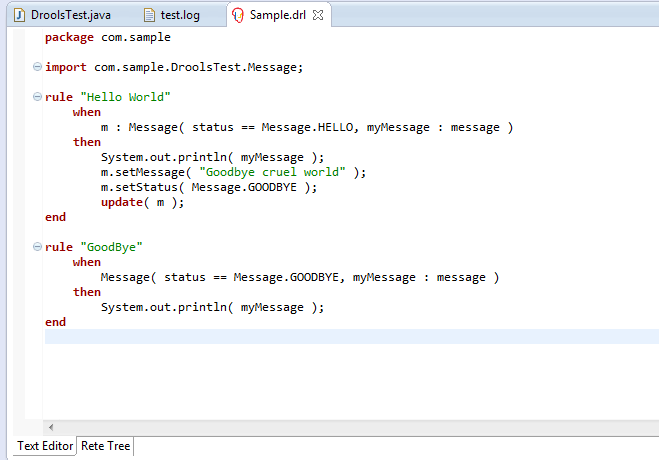Click the "Hello World" rule name string
The height and width of the screenshot is (460, 659).
pos(125,97)
